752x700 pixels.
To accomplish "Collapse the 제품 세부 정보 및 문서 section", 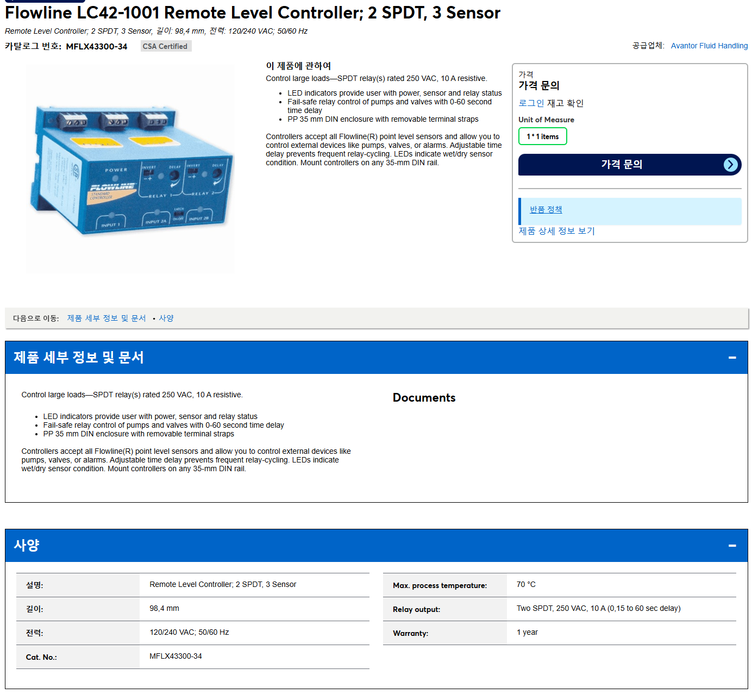I will point(732,358).
